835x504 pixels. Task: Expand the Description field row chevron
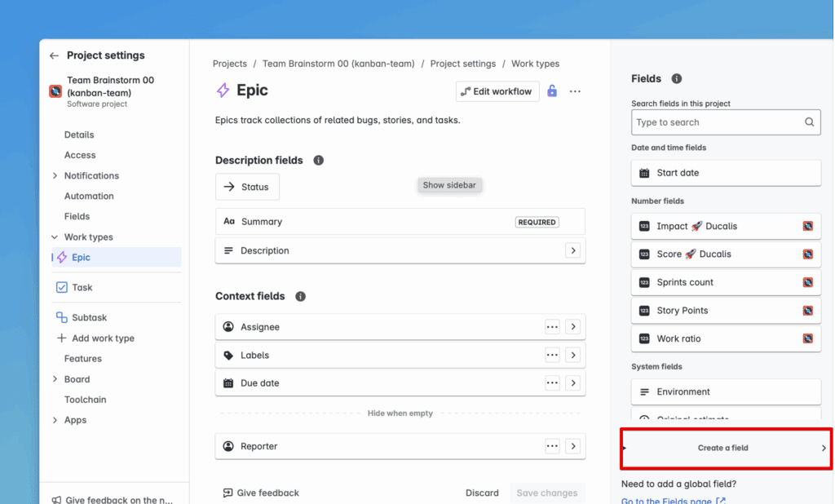tap(573, 250)
